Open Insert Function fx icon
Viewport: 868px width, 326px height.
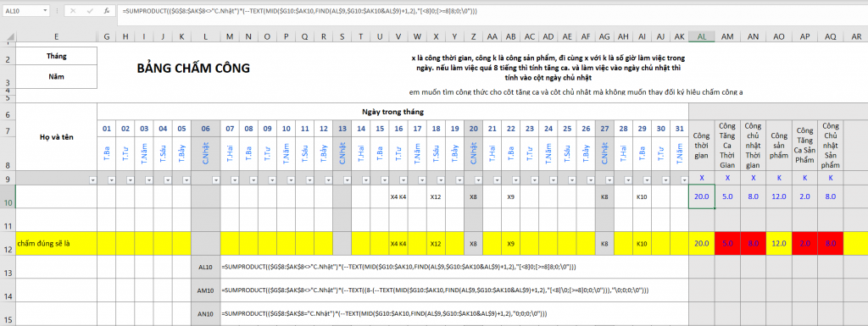click(x=106, y=10)
